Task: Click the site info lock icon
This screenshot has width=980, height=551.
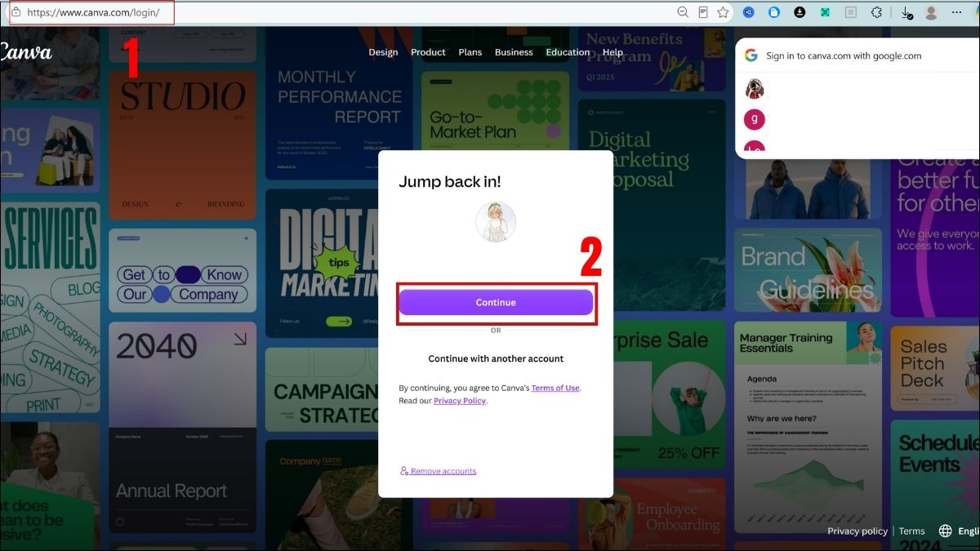Action: [x=16, y=12]
